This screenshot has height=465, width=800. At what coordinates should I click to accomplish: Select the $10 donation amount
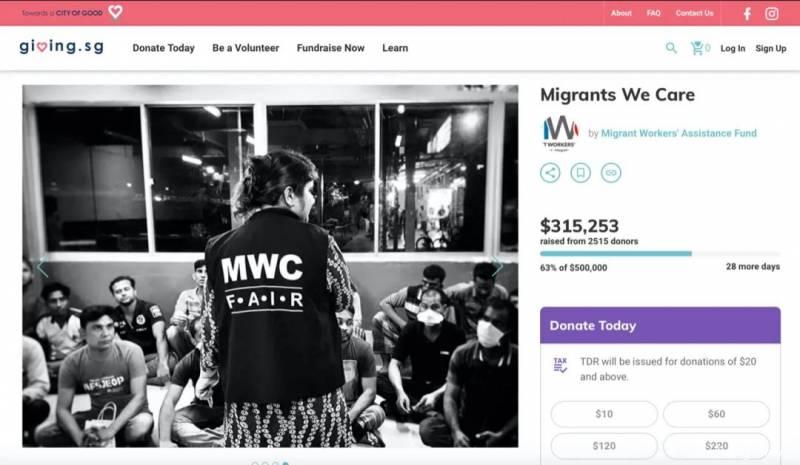[x=604, y=414]
